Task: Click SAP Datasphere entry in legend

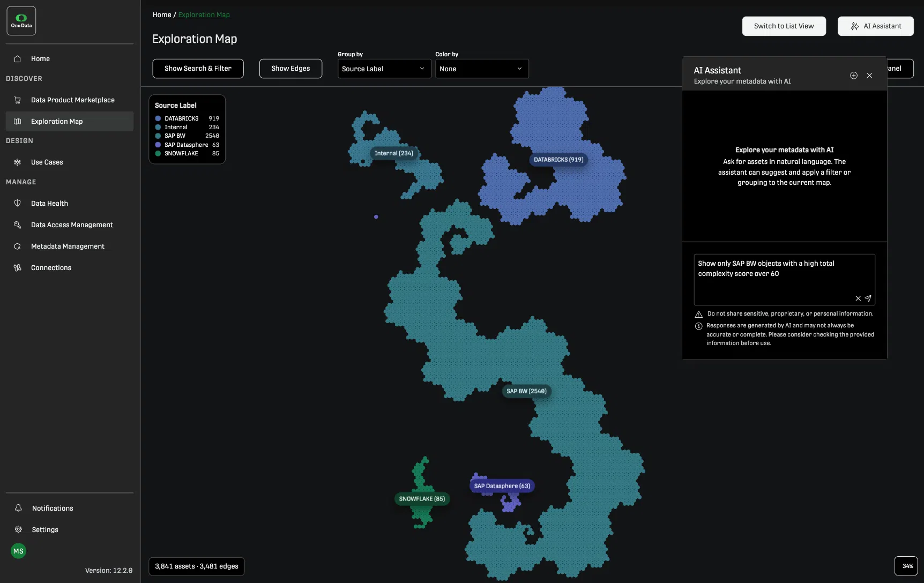Action: (187, 145)
